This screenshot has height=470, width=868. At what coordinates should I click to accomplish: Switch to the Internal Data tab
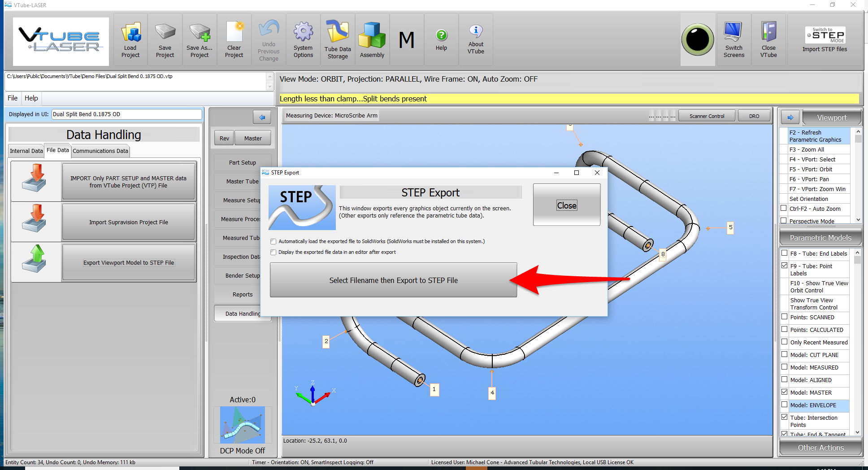pos(26,151)
